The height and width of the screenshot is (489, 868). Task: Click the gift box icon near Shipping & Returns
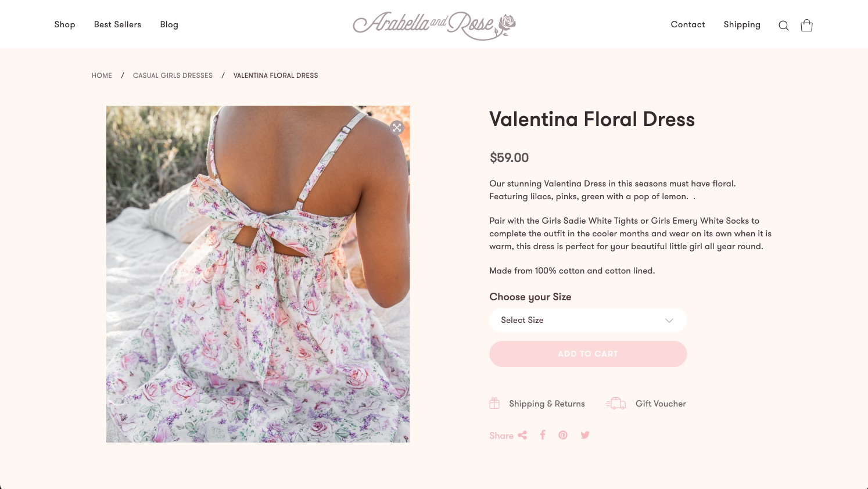tap(494, 403)
